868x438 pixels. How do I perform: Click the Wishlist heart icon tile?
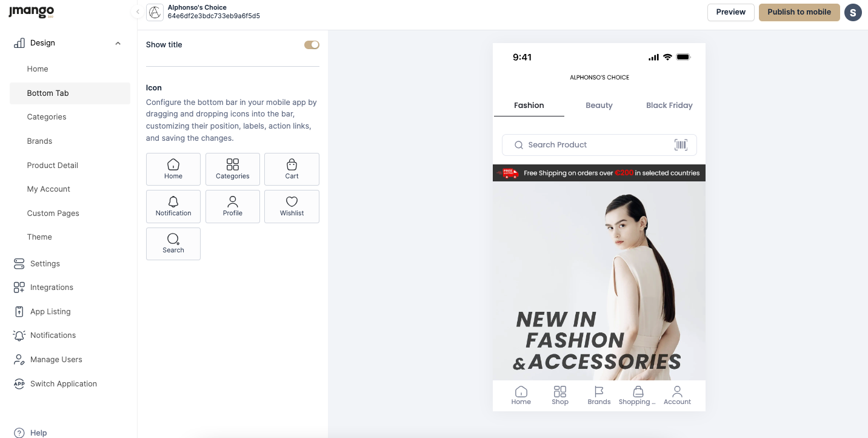pos(292,206)
